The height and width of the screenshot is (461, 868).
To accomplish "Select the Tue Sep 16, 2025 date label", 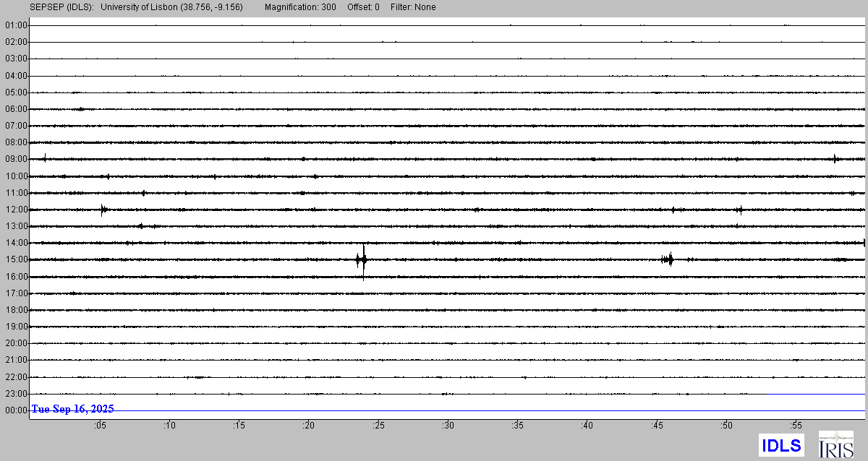I will point(72,409).
